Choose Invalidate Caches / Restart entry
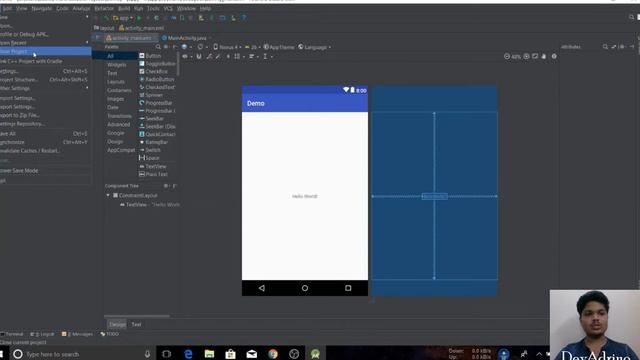 tap(45, 151)
